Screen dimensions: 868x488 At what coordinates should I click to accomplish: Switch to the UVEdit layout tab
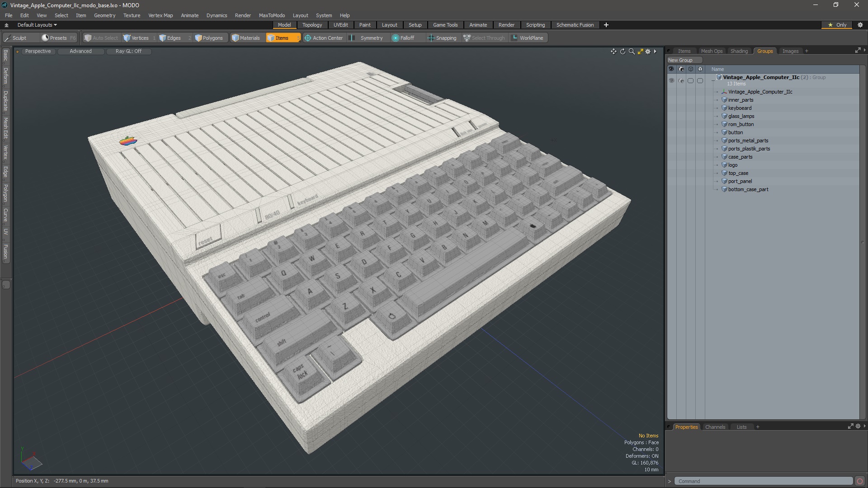tap(340, 25)
